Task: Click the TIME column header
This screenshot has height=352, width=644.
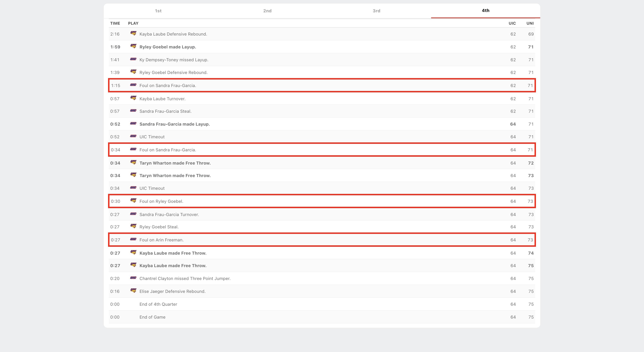Action: 115,23
